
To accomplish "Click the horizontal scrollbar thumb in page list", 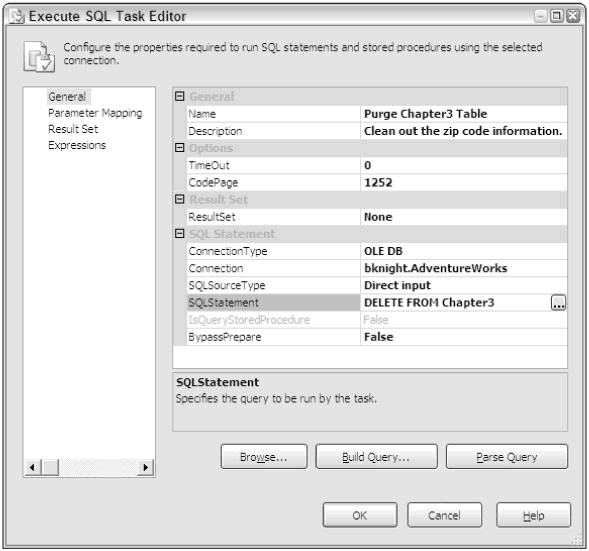I will (x=50, y=467).
